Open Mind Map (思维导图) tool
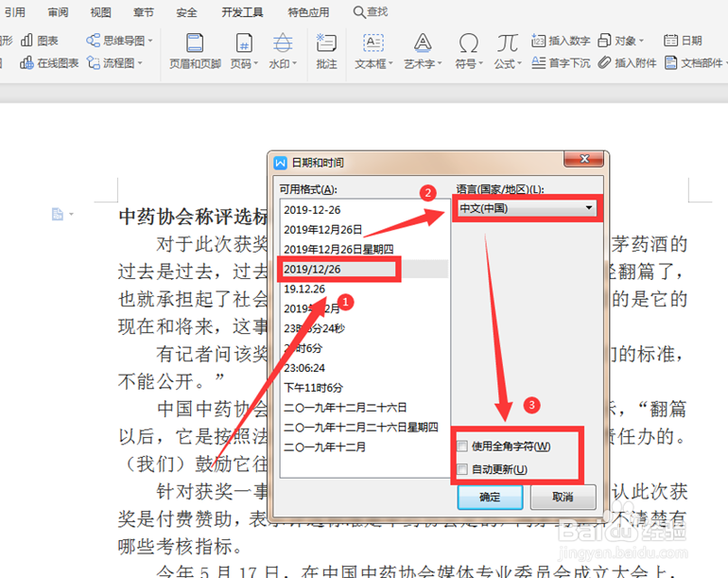This screenshot has width=728, height=578. pos(119,41)
